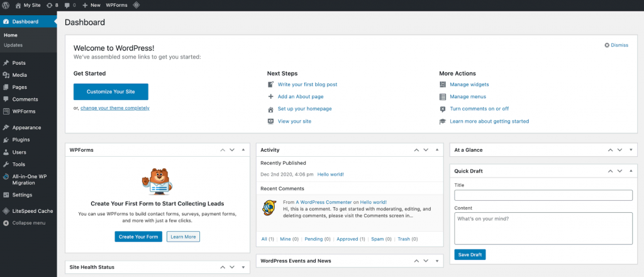Click the Customize Your Site button
The height and width of the screenshot is (277, 644).
click(111, 92)
